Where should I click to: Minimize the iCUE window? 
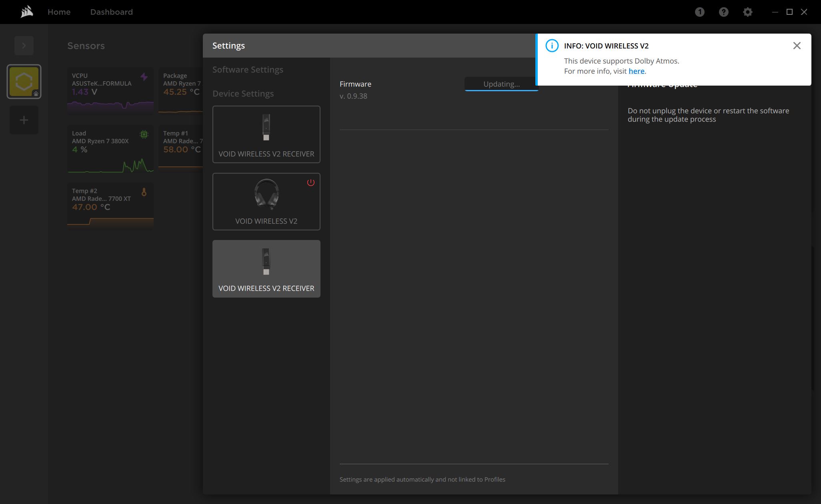click(x=775, y=12)
